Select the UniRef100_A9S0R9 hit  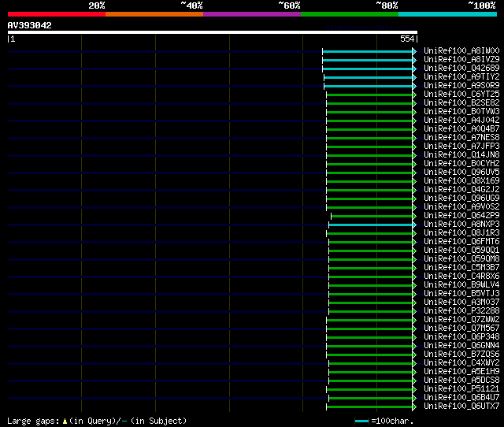point(461,86)
